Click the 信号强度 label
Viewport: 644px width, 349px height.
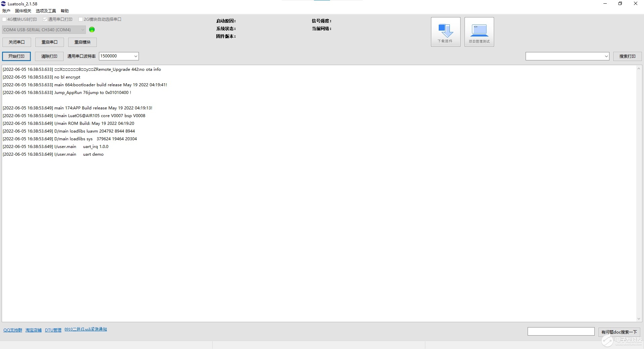(322, 21)
